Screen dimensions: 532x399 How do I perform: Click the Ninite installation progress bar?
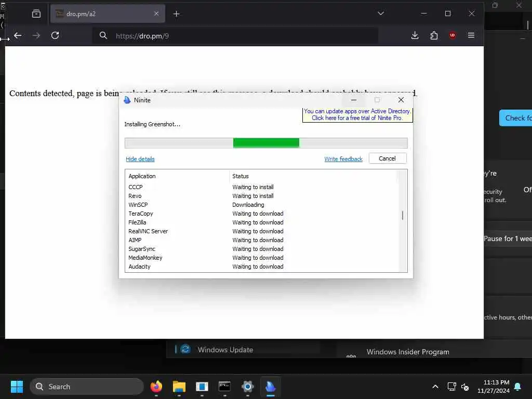266,143
